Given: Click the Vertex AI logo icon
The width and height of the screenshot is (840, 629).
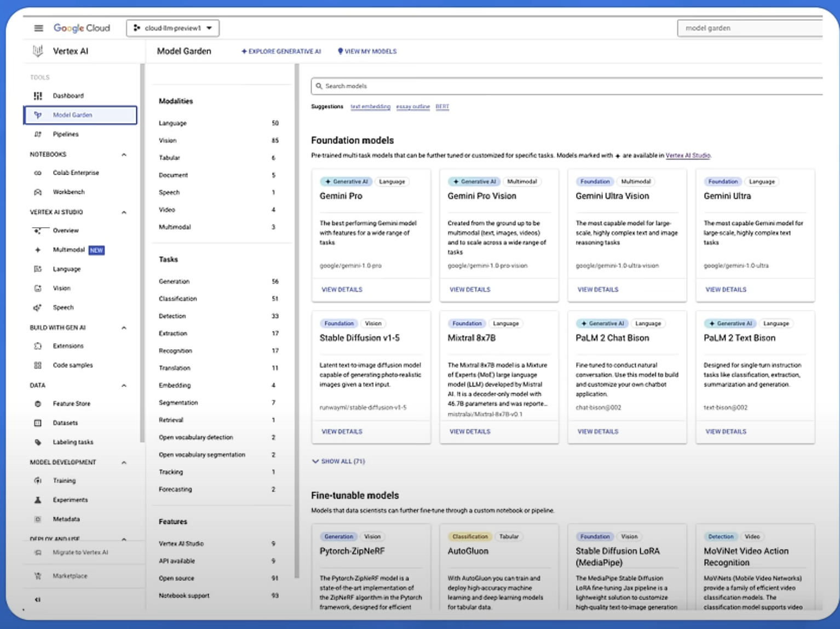Looking at the screenshot, I should pyautogui.click(x=38, y=51).
